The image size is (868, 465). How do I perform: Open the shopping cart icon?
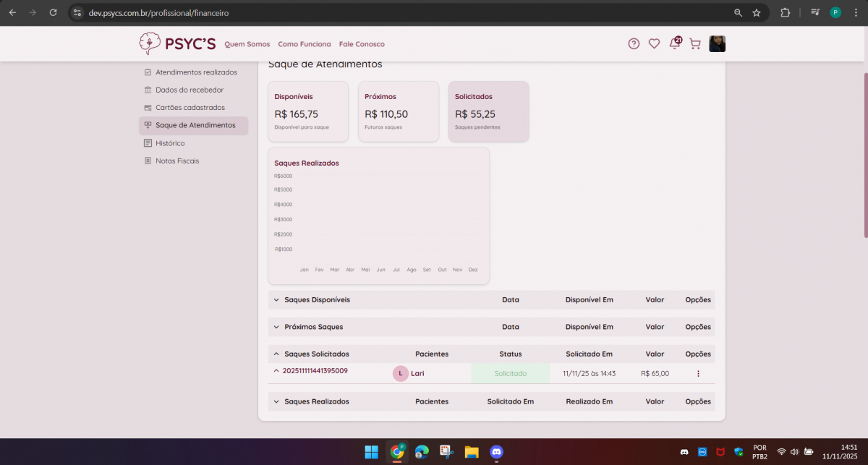point(695,44)
